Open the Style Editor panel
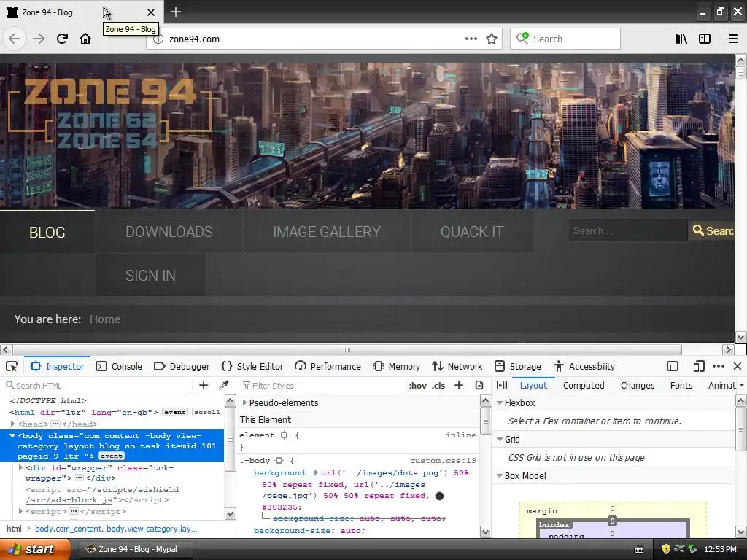This screenshot has width=747, height=560. pyautogui.click(x=252, y=366)
